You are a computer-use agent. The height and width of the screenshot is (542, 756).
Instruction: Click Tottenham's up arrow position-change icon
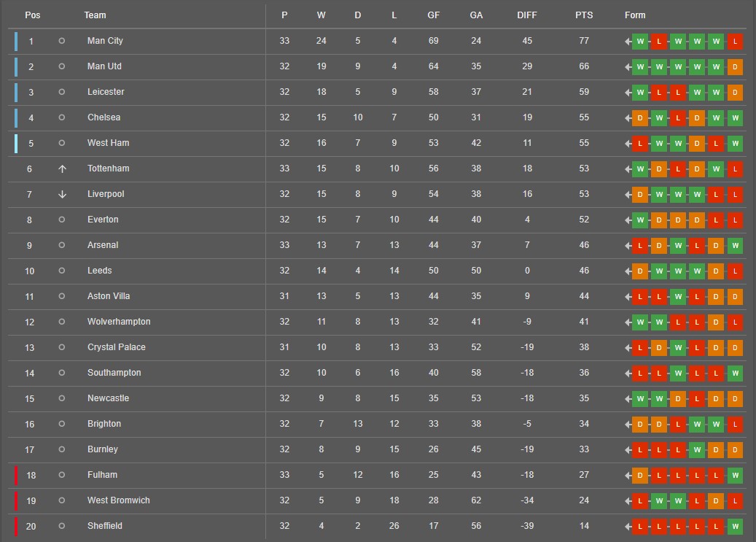(x=62, y=169)
